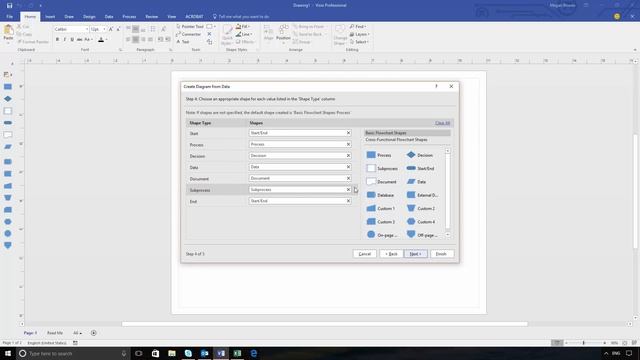Clear the shape assigned to End row

(x=348, y=201)
